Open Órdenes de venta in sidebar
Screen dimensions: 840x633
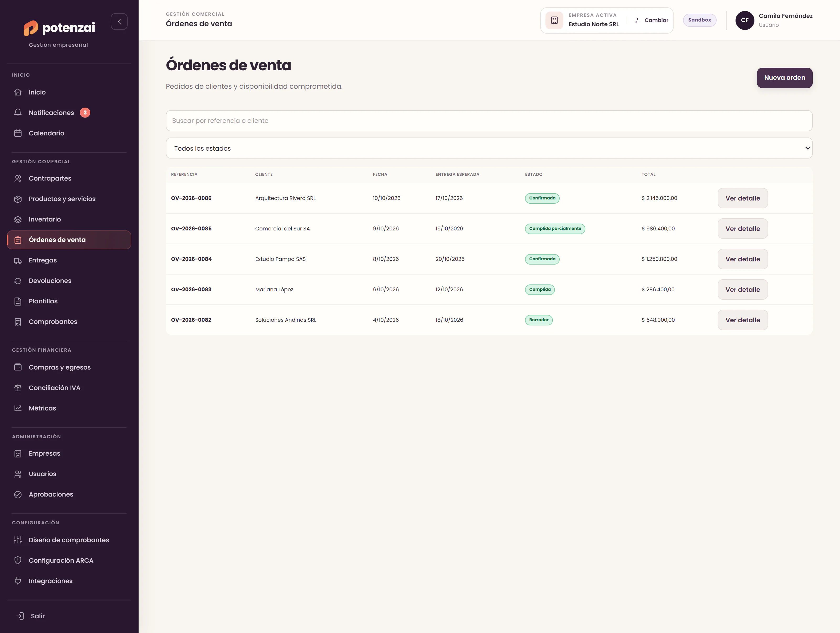(x=69, y=240)
